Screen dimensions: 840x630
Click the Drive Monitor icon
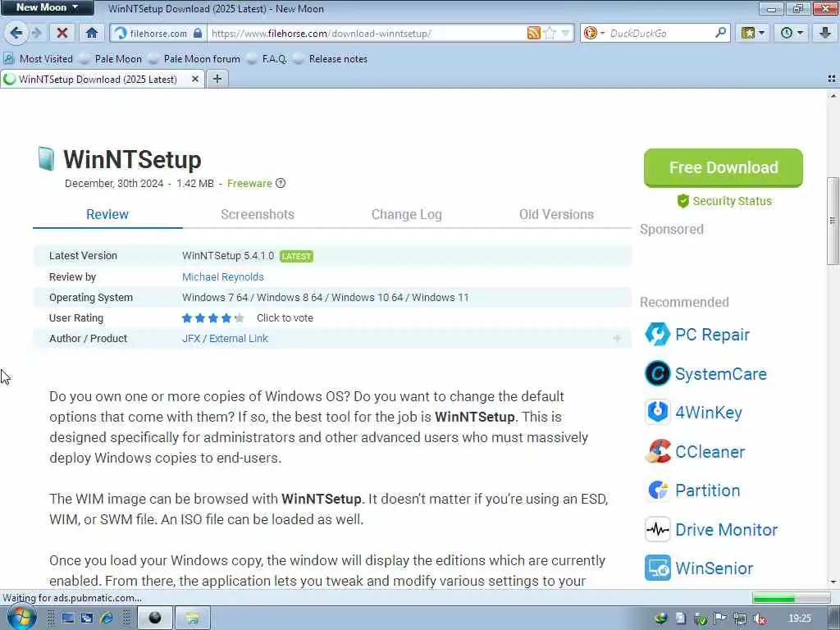click(657, 530)
